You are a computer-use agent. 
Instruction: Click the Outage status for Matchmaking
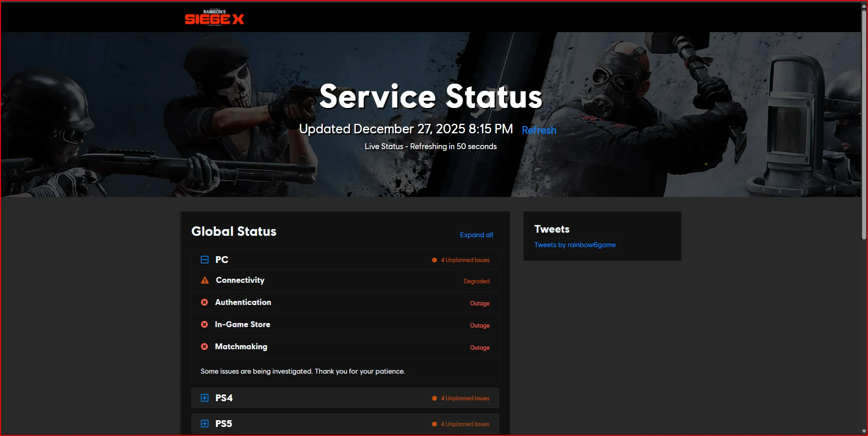(480, 347)
